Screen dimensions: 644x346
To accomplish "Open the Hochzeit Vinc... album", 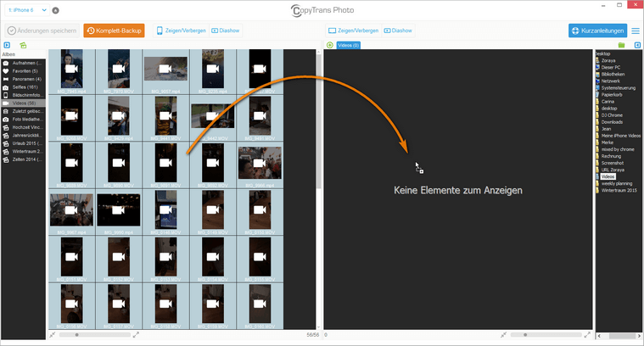I will (x=23, y=127).
